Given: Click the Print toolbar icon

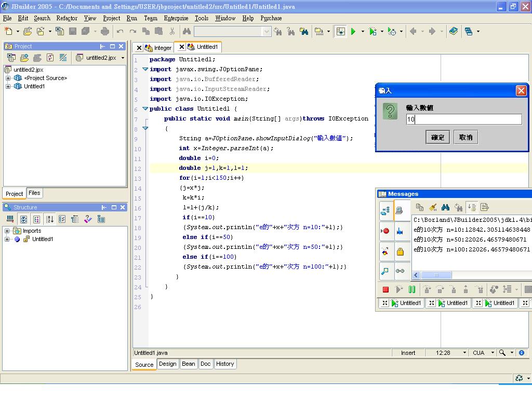Looking at the screenshot, I should click(105, 32).
